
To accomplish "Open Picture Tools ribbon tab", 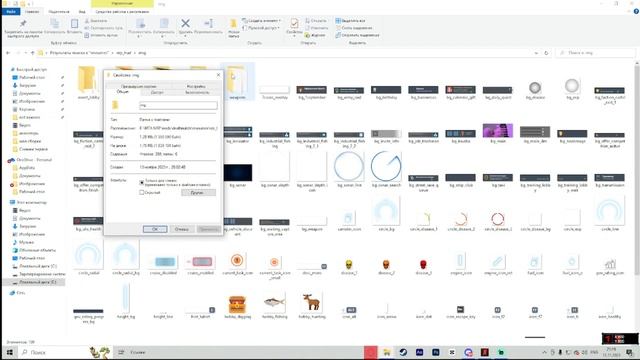I will coord(122,12).
